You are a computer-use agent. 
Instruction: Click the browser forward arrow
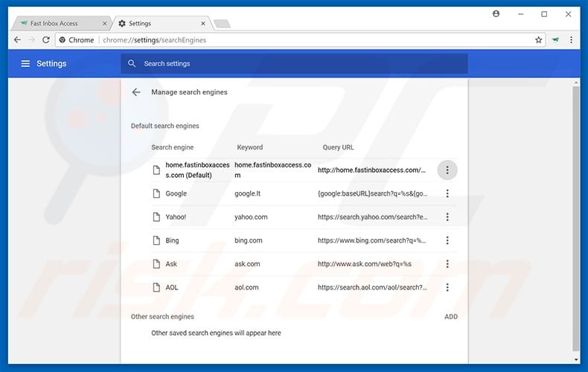pyautogui.click(x=31, y=39)
